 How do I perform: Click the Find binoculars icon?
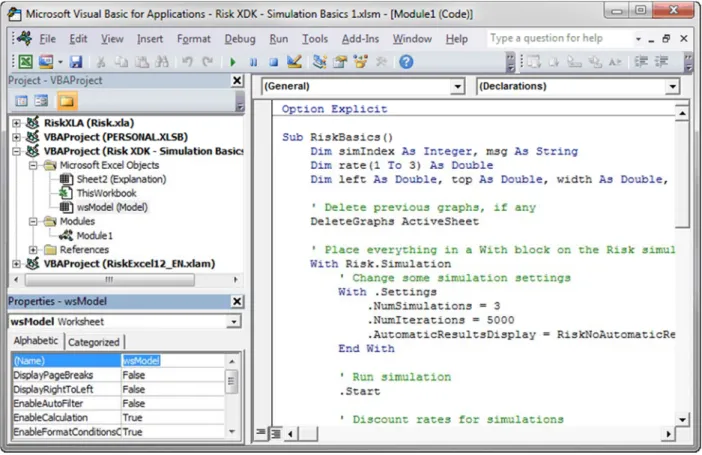point(162,61)
